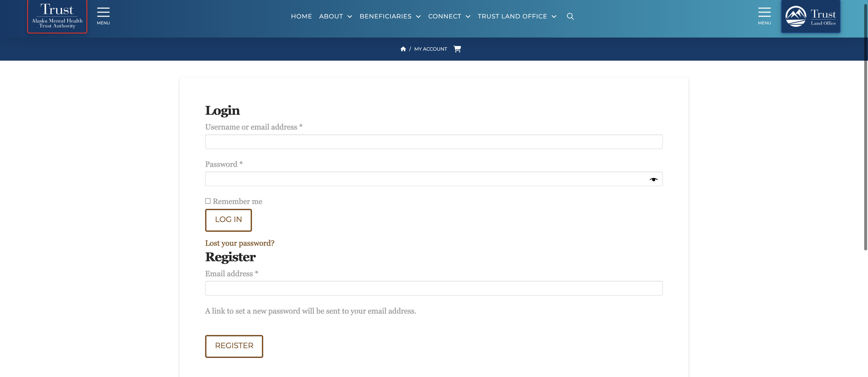The image size is (868, 377).
Task: Expand the Trust Land Office dropdown
Action: click(x=554, y=17)
